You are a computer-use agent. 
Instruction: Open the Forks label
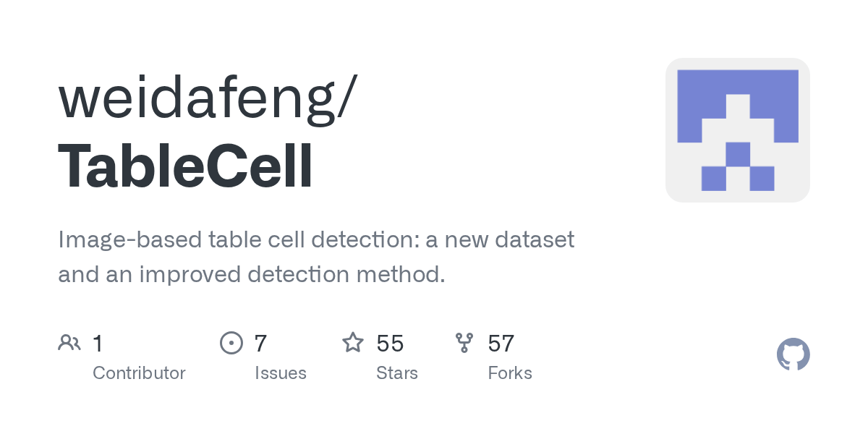pos(510,373)
